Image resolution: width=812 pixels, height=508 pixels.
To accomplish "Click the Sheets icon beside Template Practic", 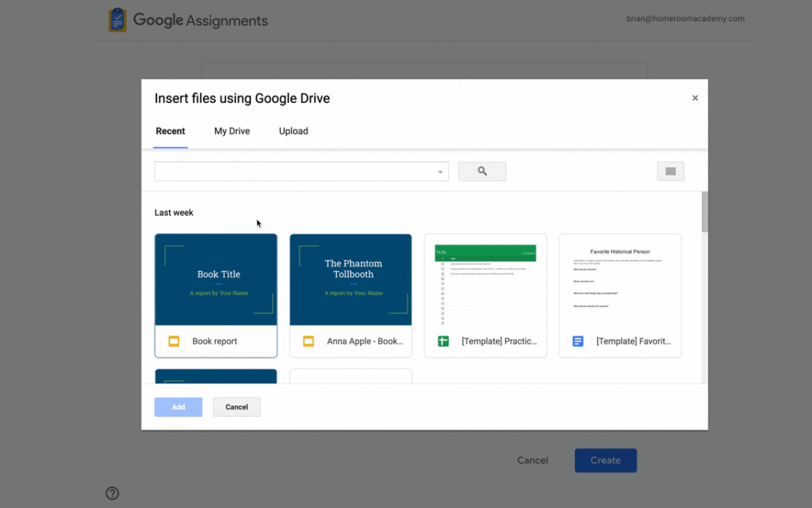I will click(444, 341).
